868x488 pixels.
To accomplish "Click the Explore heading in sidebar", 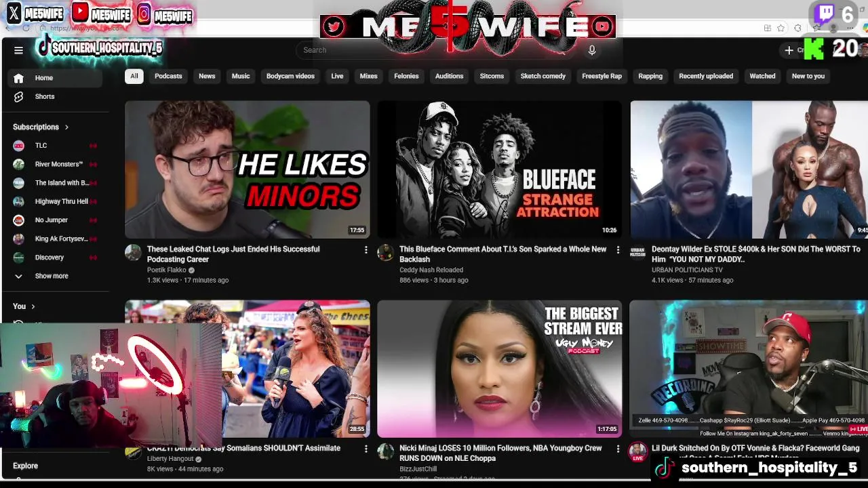I will 25,466.
